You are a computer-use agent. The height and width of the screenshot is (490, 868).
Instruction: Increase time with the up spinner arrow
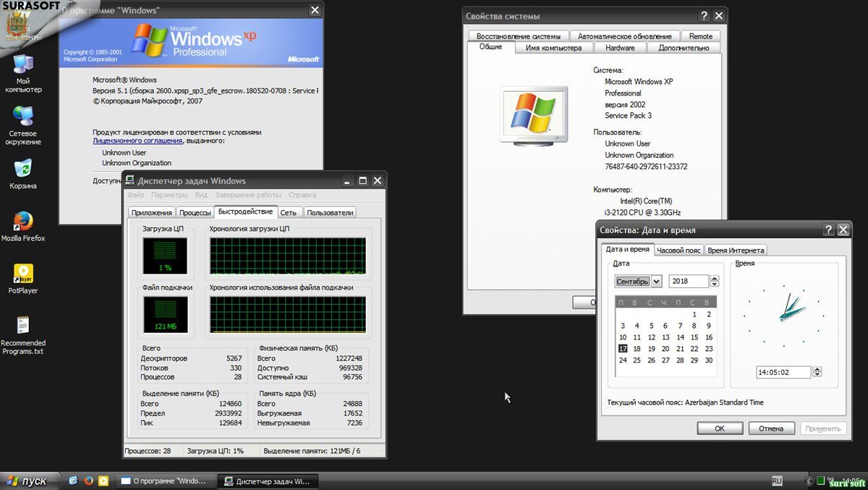coord(817,369)
